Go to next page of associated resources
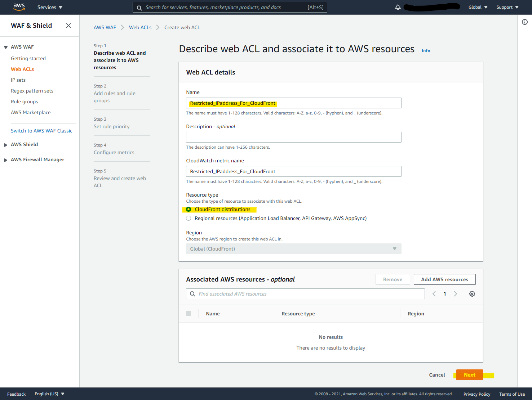 pyautogui.click(x=456, y=294)
